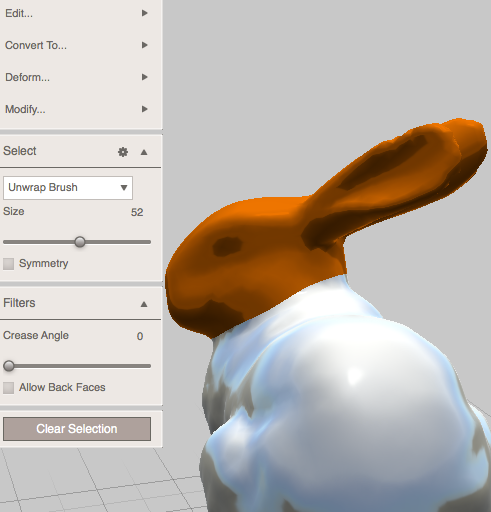Enable the Symmetry checkbox
This screenshot has width=491, height=512.
click(x=8, y=264)
